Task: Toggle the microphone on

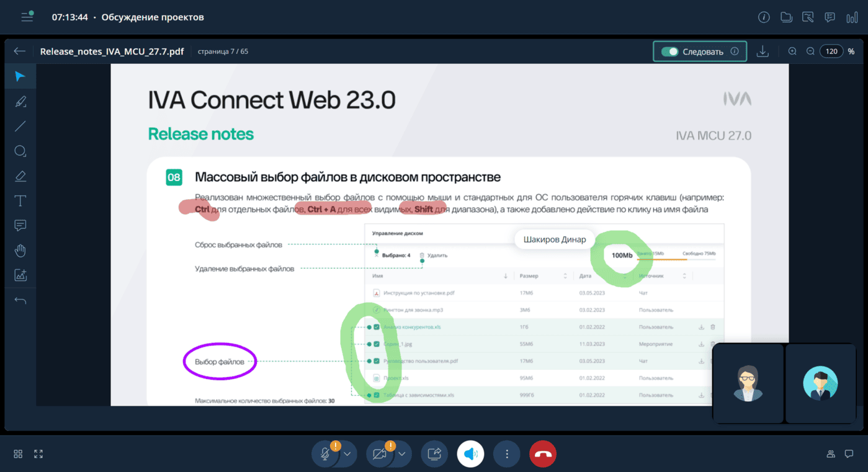Action: (x=325, y=454)
